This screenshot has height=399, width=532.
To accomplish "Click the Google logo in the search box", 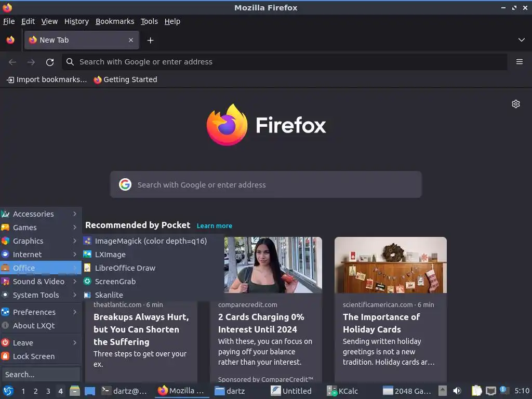I will (125, 184).
